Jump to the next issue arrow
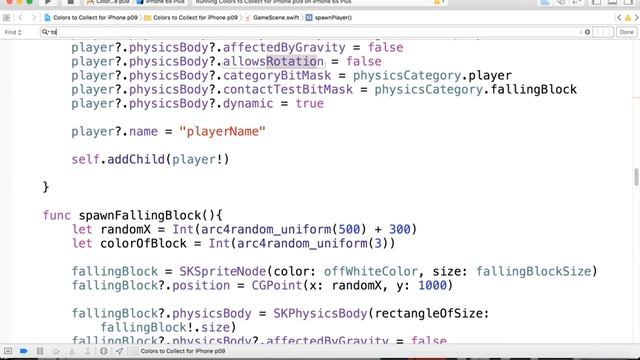This screenshot has width=640, height=360. pos(636,18)
